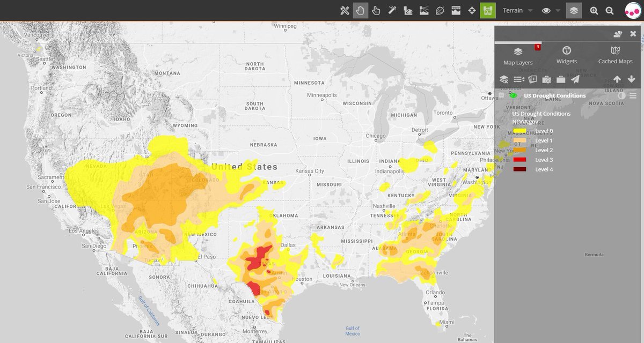Toggle the layers panel button in toolbar
Viewport: 644px width, 343px height.
click(574, 11)
